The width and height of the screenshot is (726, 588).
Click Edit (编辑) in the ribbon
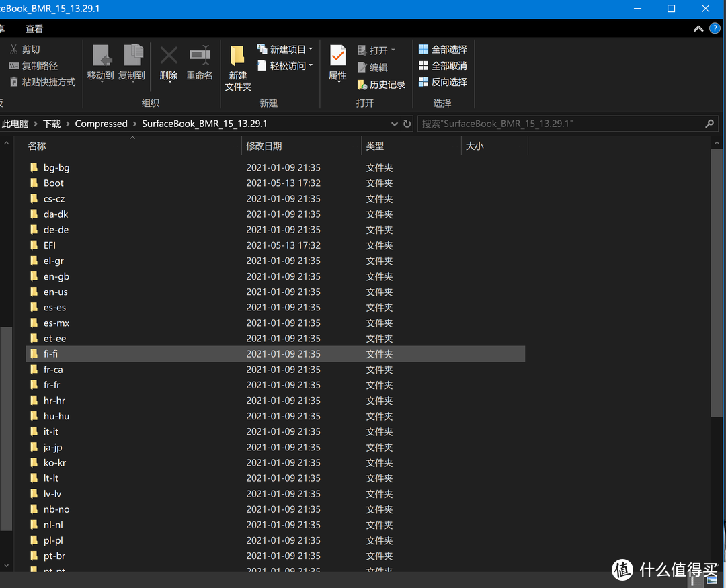[x=372, y=68]
